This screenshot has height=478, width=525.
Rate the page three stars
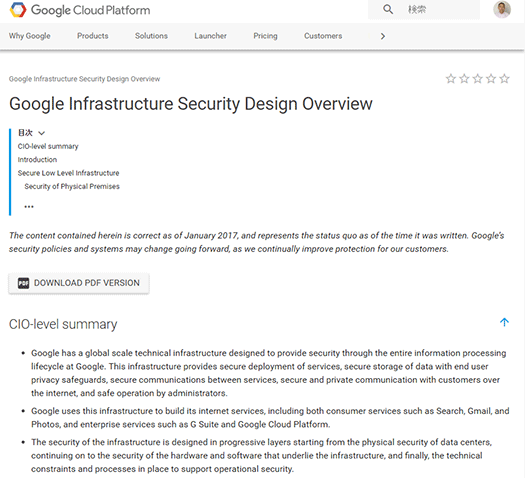tap(477, 79)
